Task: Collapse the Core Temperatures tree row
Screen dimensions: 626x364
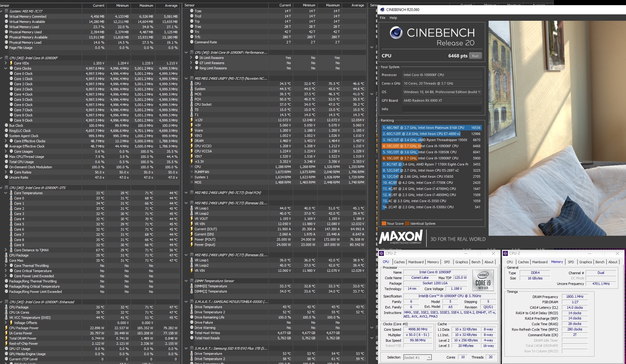Action: [6, 193]
